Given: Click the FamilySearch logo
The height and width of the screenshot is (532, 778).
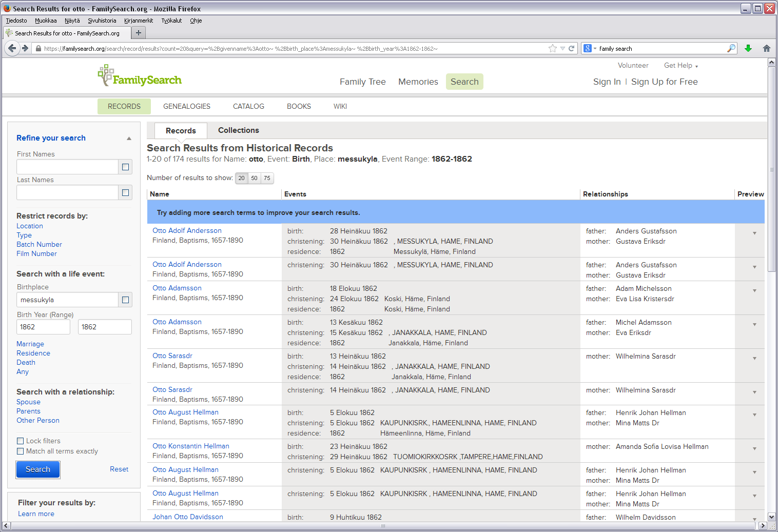Looking at the screenshot, I should [140, 76].
